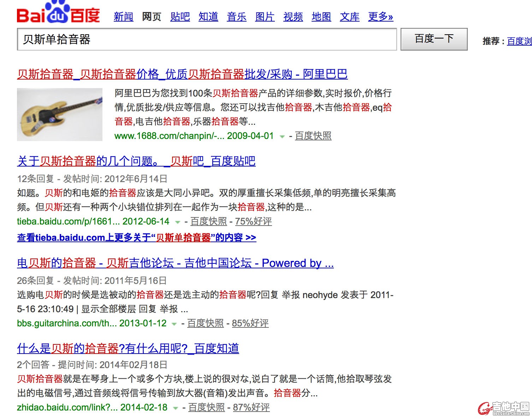Viewport: 532px width, 419px height.
Task: Expand dropdown arrow beside zhidao.baidu.com URL
Action: [x=175, y=408]
